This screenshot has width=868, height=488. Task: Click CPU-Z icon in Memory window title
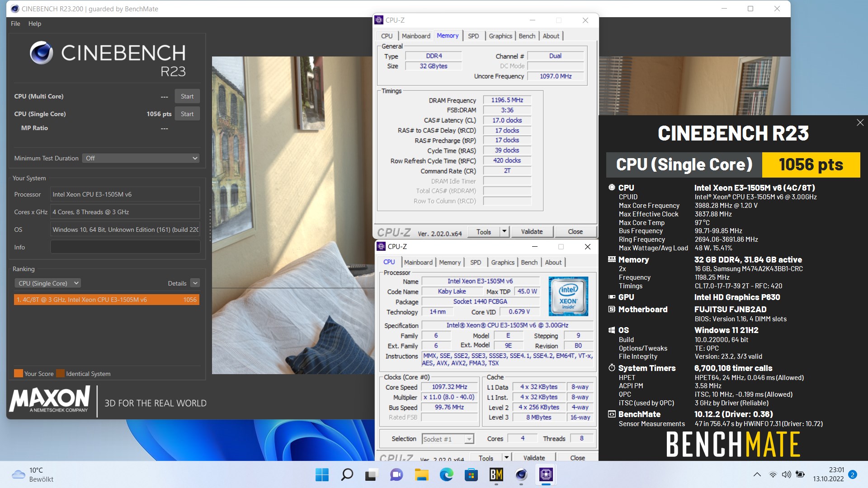tap(379, 20)
